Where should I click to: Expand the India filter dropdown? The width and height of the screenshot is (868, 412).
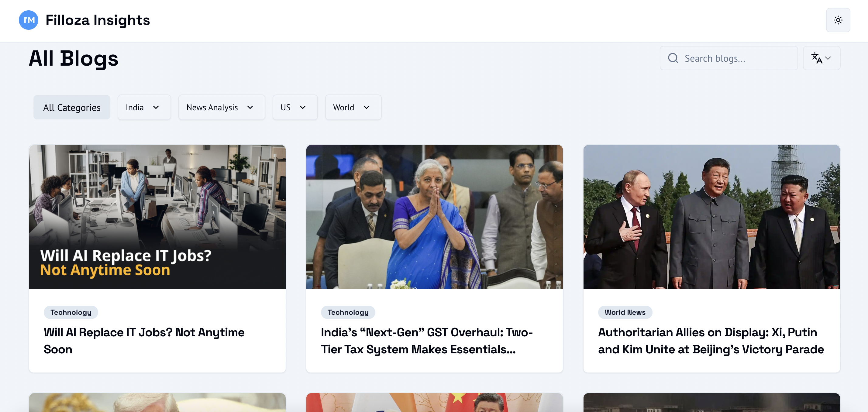pyautogui.click(x=144, y=107)
